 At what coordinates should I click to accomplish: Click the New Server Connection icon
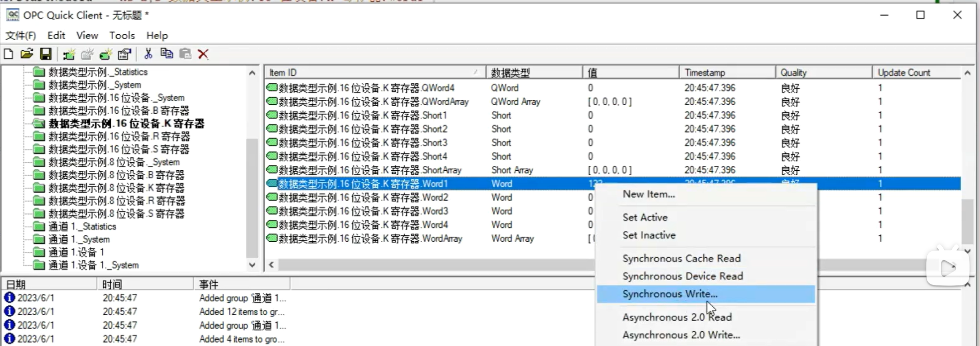69,54
